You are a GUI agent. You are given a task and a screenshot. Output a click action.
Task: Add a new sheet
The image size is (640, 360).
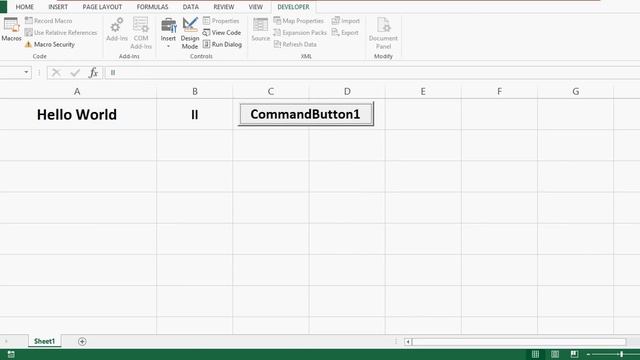(x=82, y=341)
